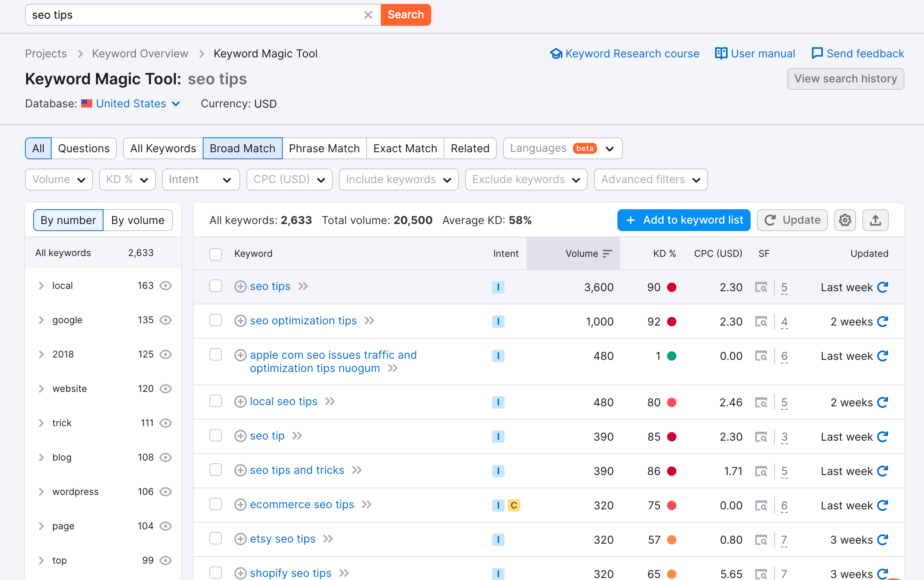Add 'seo tips' keyword via plus icon

[240, 286]
